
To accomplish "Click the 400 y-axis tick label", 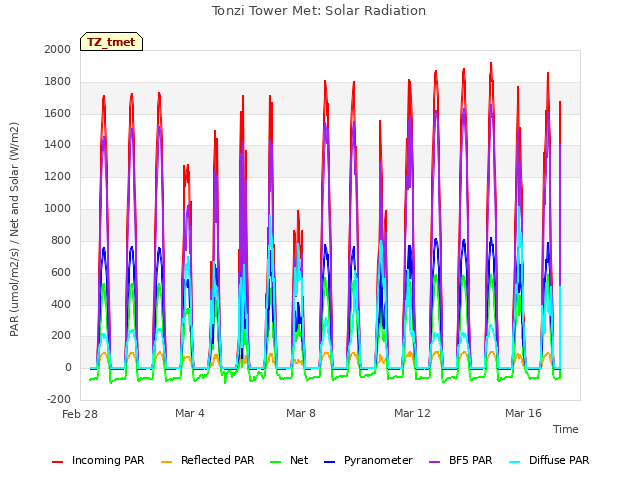I will coord(61,304).
